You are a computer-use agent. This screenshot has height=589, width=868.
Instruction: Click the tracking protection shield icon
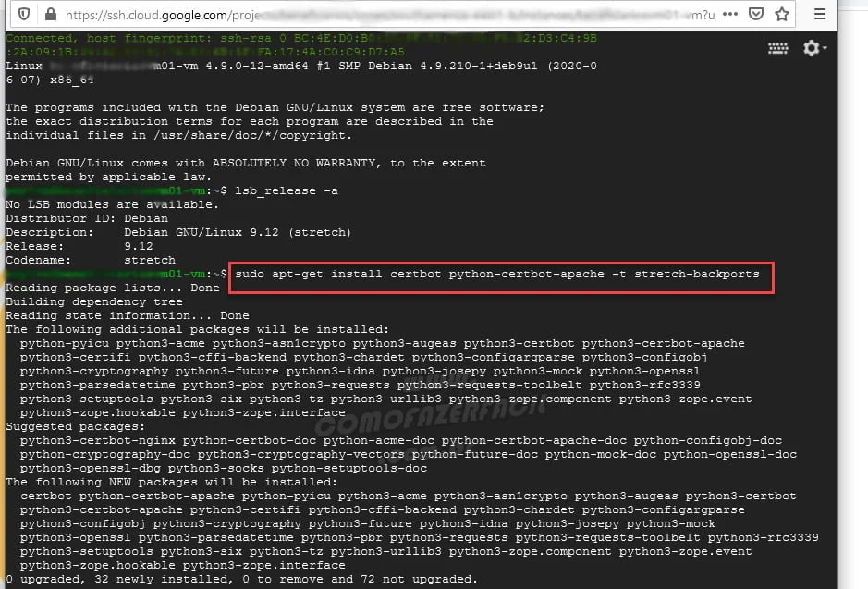pyautogui.click(x=23, y=14)
